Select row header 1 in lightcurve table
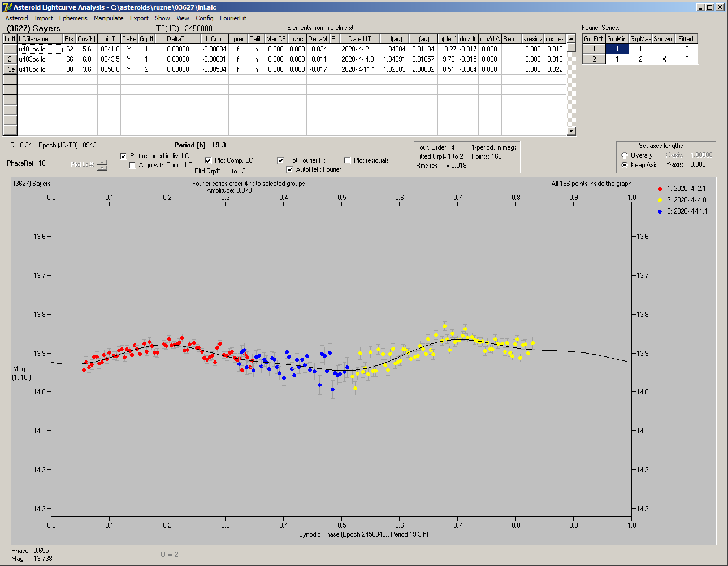The width and height of the screenshot is (728, 566). pyautogui.click(x=10, y=49)
